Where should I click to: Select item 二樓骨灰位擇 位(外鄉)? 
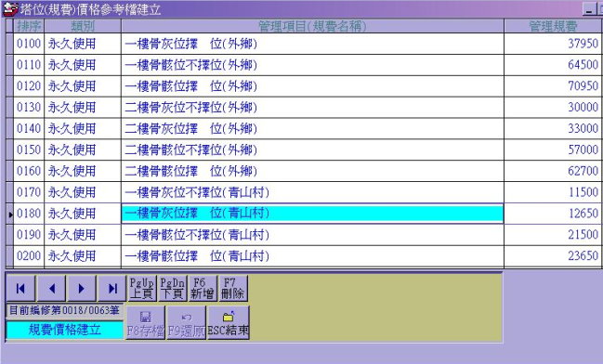[312, 129]
